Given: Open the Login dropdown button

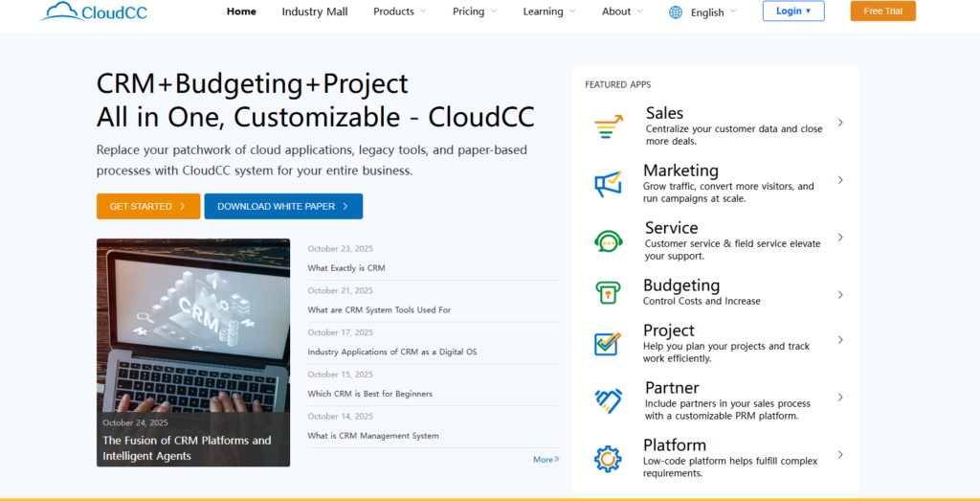Looking at the screenshot, I should click(x=792, y=11).
